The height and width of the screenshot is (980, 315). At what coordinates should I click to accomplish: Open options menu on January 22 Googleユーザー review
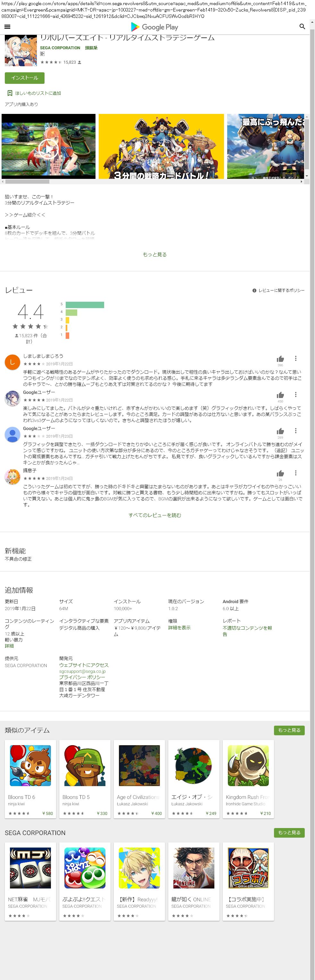(x=295, y=394)
